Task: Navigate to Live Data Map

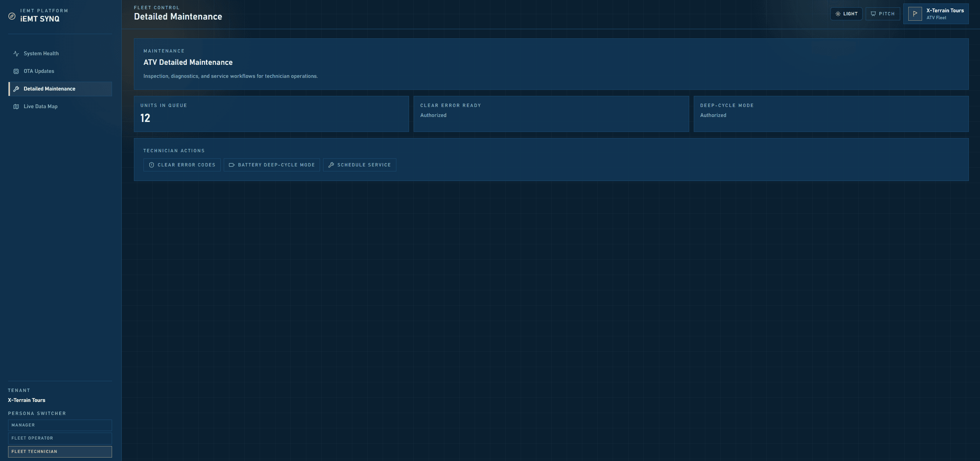Action: pyautogui.click(x=40, y=107)
